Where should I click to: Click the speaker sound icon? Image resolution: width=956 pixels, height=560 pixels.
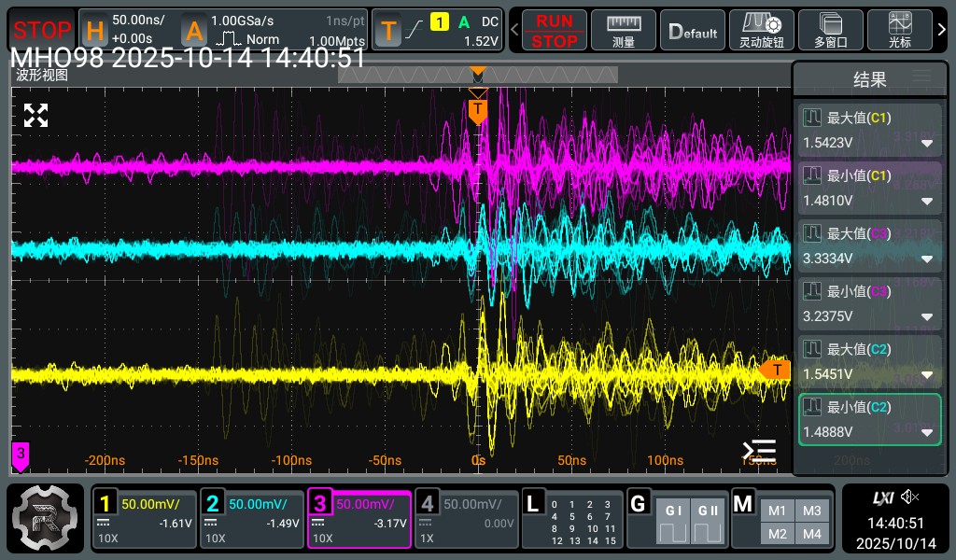tap(911, 497)
